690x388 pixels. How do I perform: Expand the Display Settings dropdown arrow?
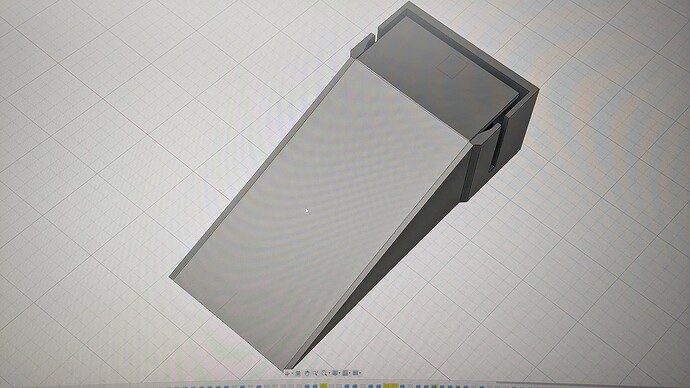coord(339,373)
